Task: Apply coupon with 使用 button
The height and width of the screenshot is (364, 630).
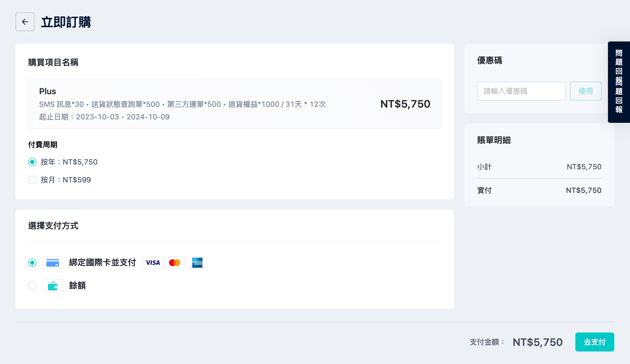Action: (x=586, y=91)
